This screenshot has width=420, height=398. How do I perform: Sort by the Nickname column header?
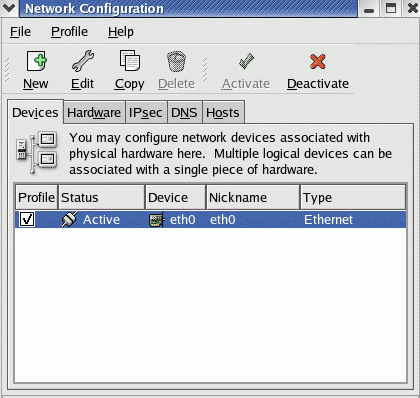coord(253,197)
